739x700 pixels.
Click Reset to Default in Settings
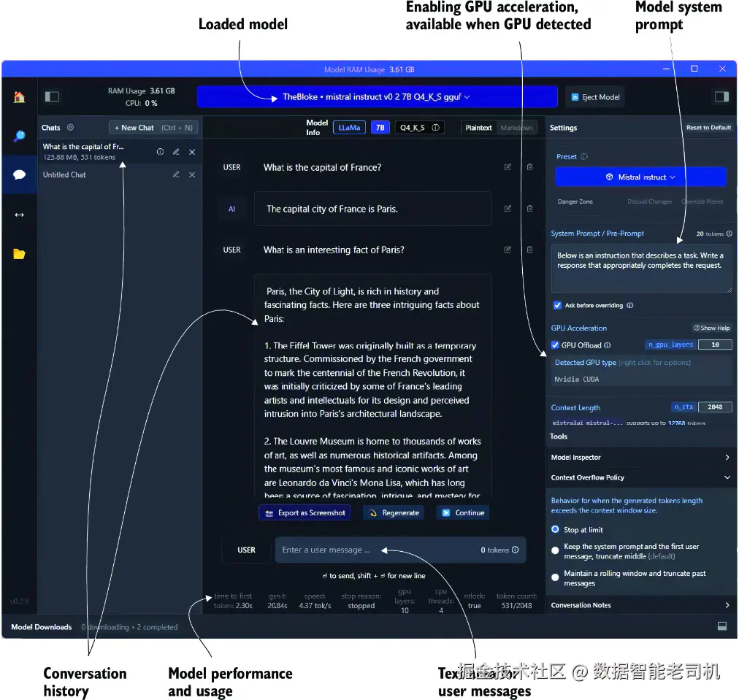tap(708, 127)
